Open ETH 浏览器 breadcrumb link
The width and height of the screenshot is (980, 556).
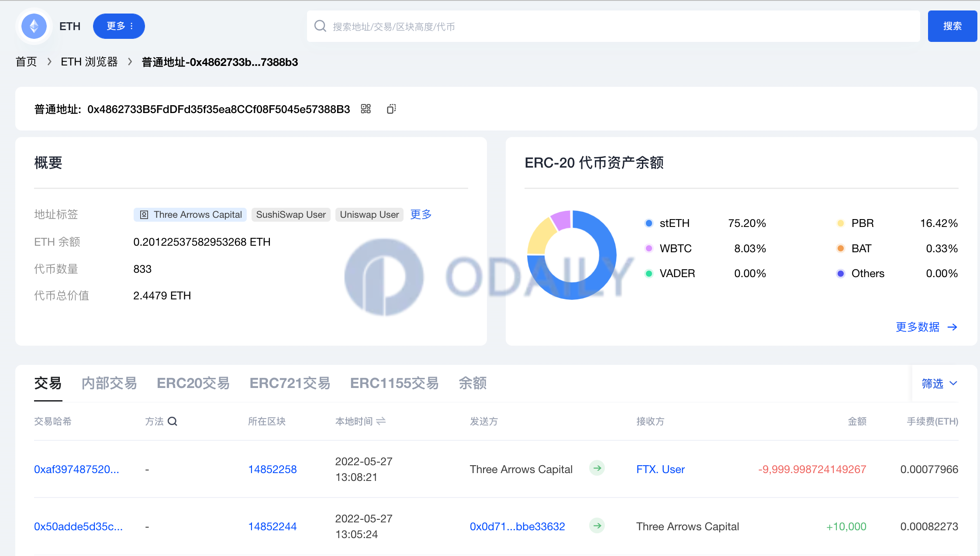coord(89,62)
